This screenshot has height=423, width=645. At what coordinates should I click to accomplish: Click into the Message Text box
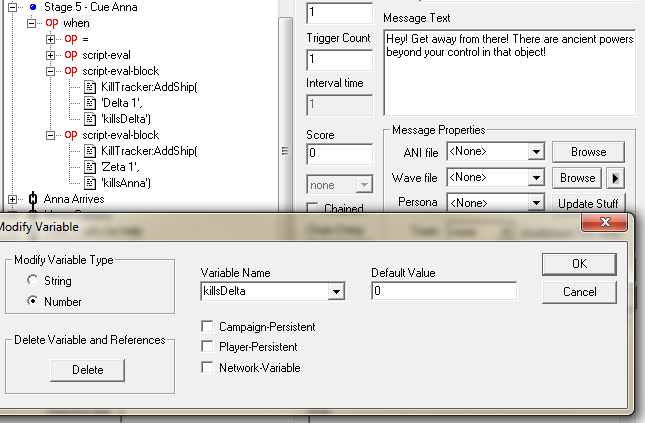[x=509, y=72]
